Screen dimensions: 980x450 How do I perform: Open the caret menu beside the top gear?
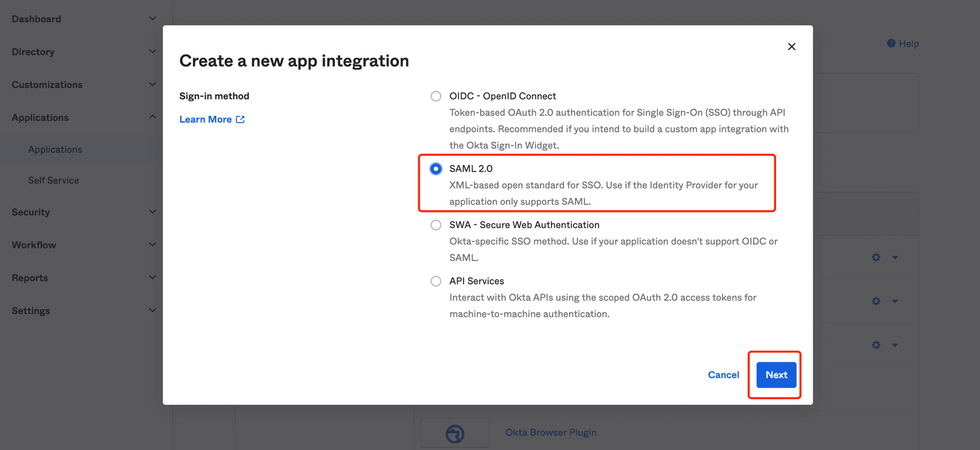pos(895,257)
